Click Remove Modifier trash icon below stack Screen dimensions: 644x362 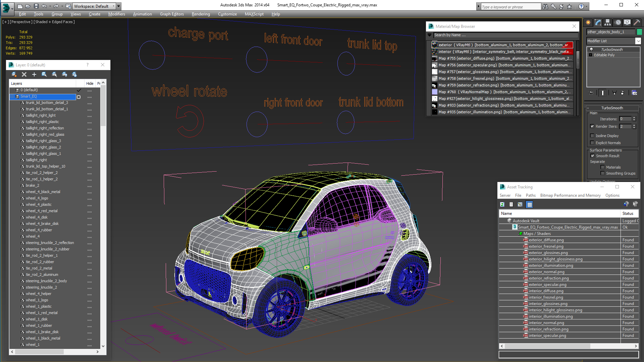click(623, 93)
